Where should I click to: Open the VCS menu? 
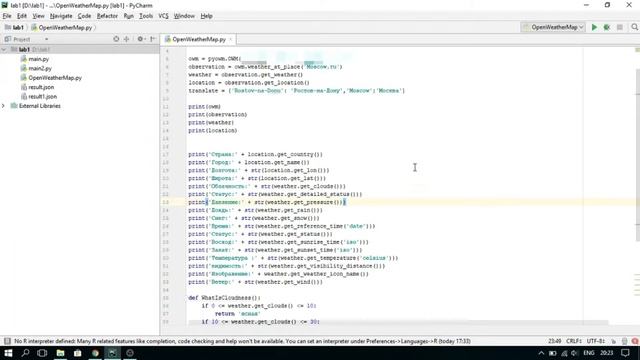point(163,16)
